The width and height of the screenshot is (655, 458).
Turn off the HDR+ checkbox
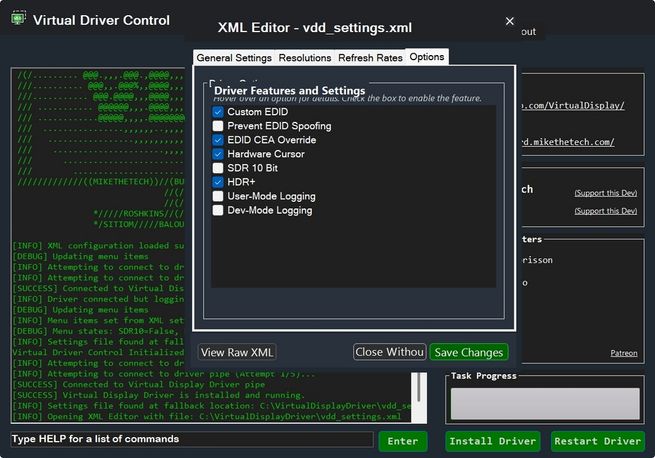click(x=218, y=182)
